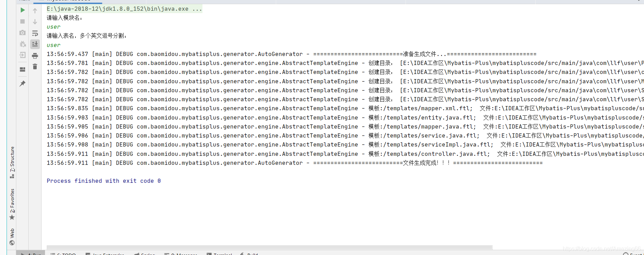Open the Structure tool window
The image size is (644, 255).
tap(12, 162)
